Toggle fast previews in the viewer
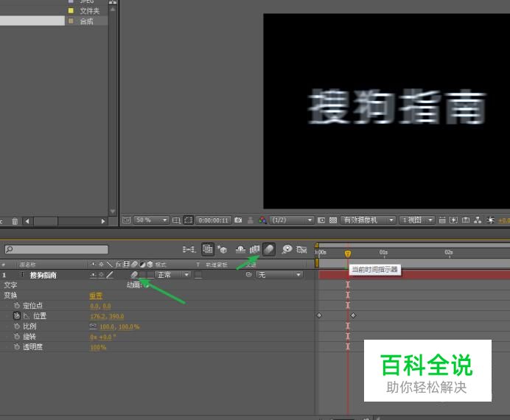Image resolution: width=510 pixels, height=420 pixels. [x=453, y=220]
